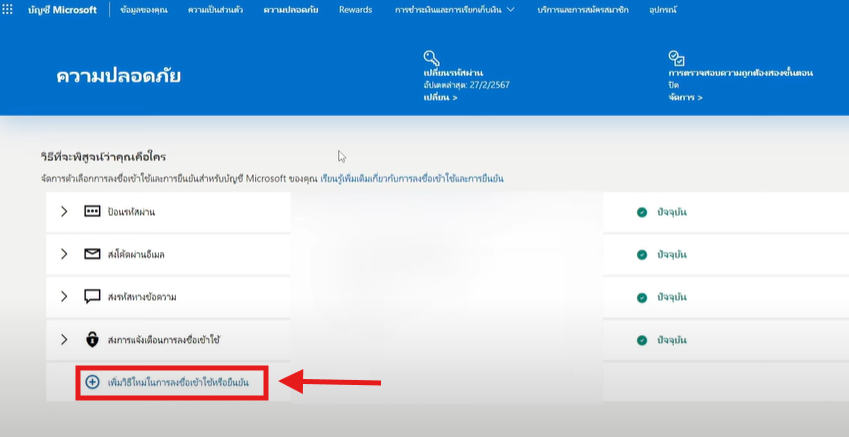Viewport: 849px width, 437px height.
Task: Click the lock icon for sign-in notification
Action: point(92,340)
